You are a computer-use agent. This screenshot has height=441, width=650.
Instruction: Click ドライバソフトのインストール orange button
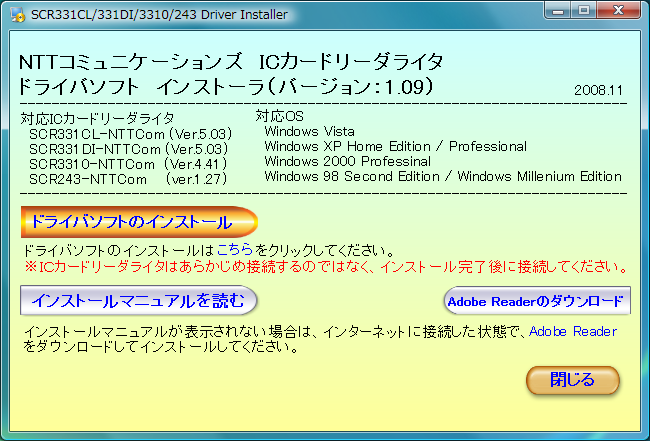point(139,222)
